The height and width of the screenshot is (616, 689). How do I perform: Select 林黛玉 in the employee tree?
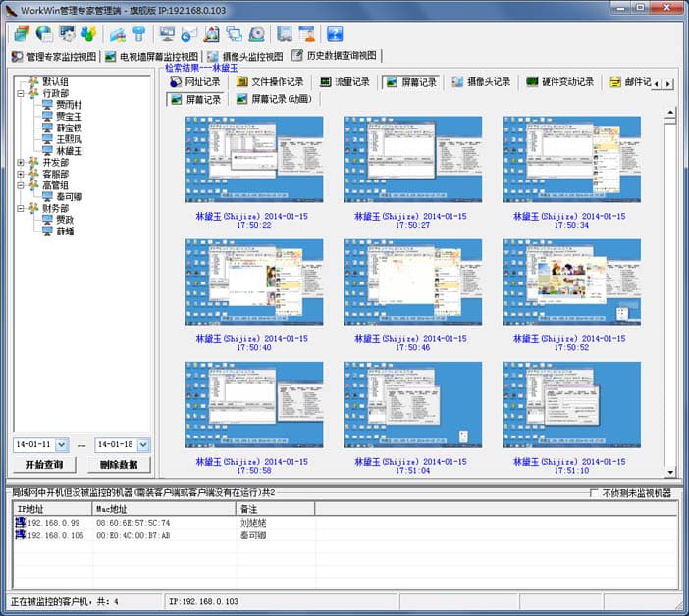(69, 151)
